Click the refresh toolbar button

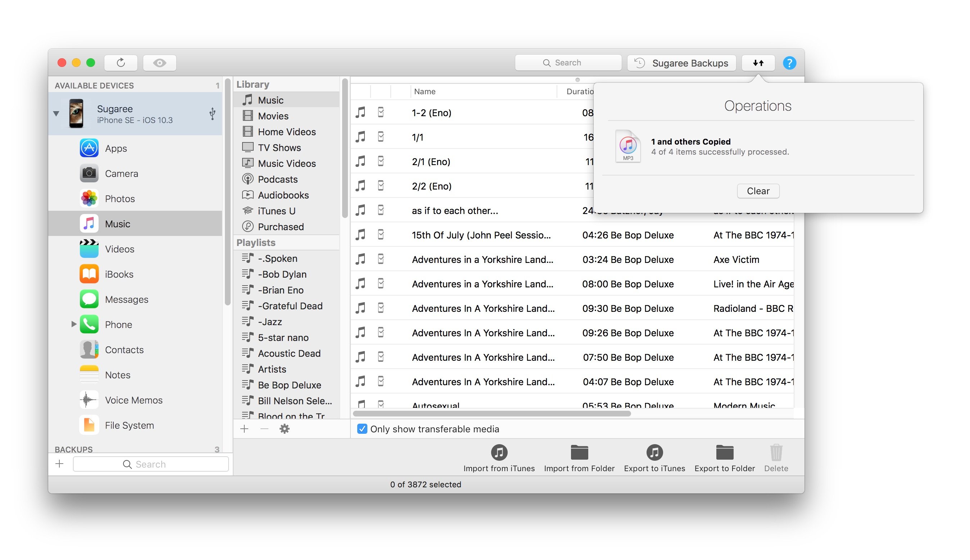(x=121, y=63)
